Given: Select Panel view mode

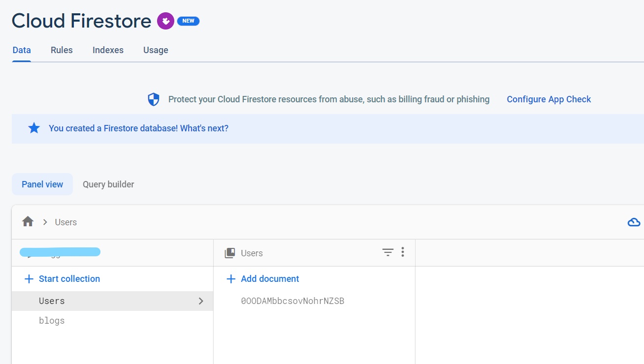Looking at the screenshot, I should click(42, 184).
